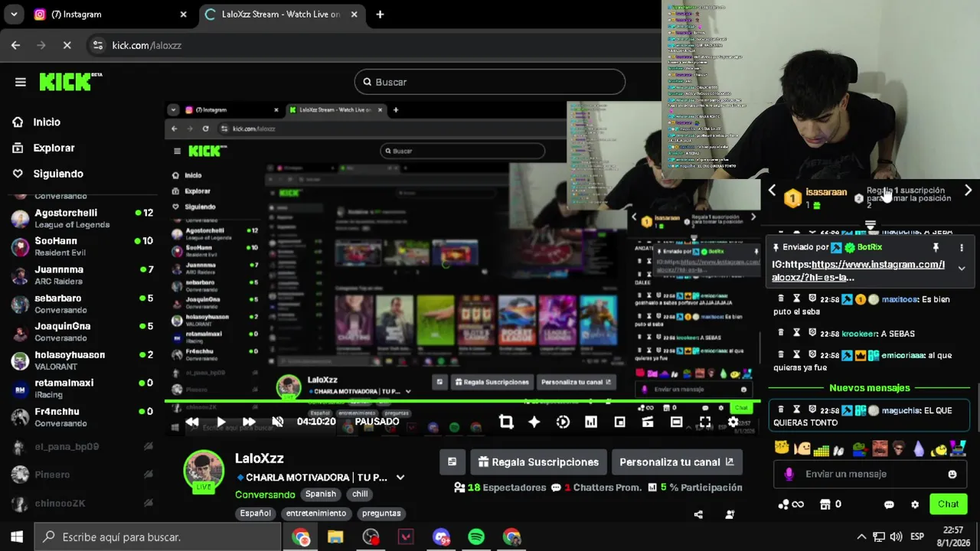Click chat bubble icon beside settings gear
This screenshot has width=980, height=551.
[889, 505]
